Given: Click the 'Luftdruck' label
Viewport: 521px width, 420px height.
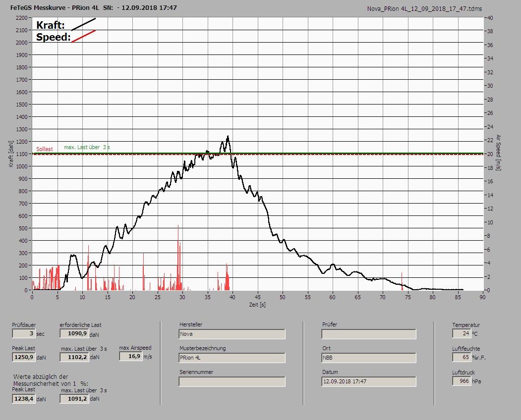Looking at the screenshot, I should (x=463, y=372).
